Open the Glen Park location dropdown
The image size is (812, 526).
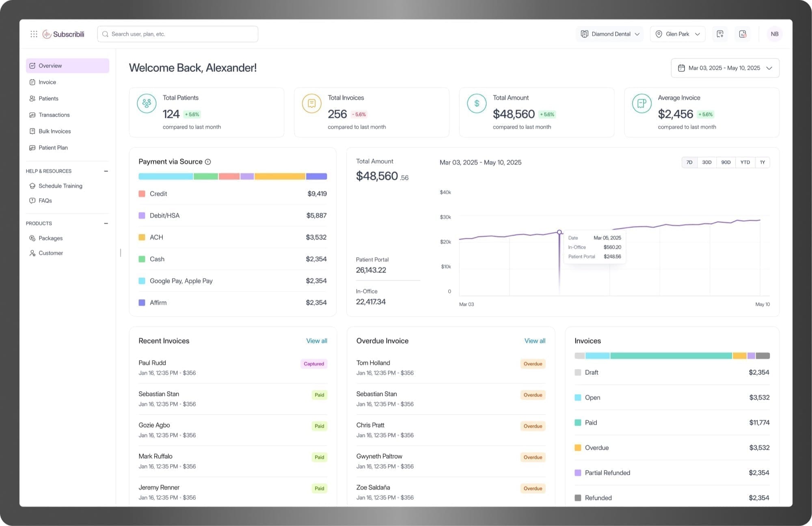tap(678, 34)
